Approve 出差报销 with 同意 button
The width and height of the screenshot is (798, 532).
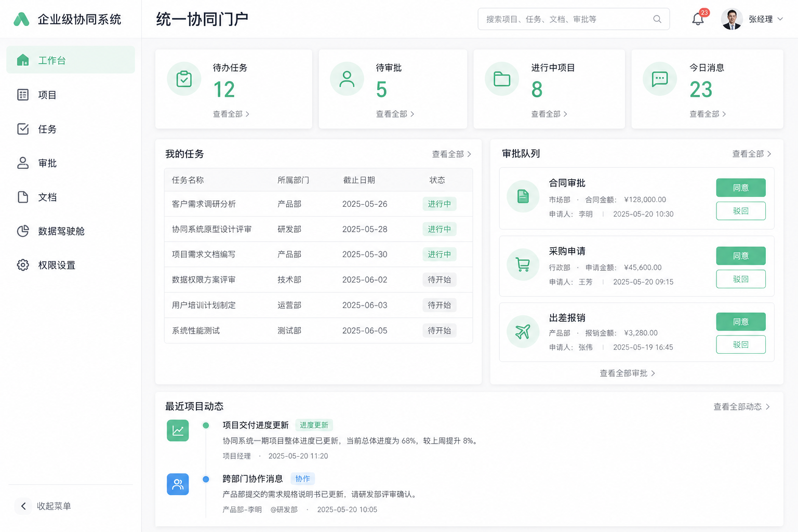(741, 322)
